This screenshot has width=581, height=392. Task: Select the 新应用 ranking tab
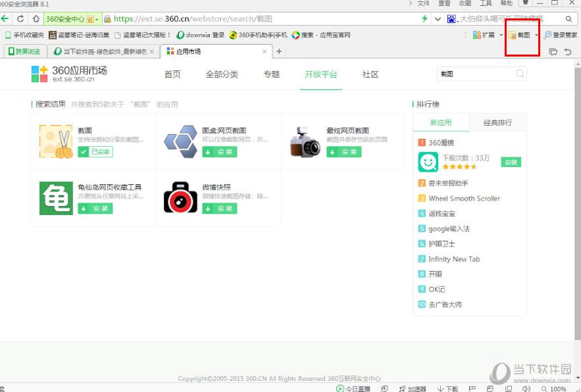click(x=441, y=122)
